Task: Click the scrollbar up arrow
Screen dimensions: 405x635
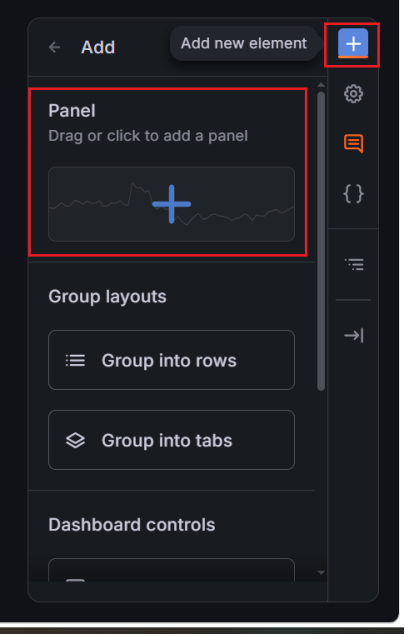Action: point(321,85)
